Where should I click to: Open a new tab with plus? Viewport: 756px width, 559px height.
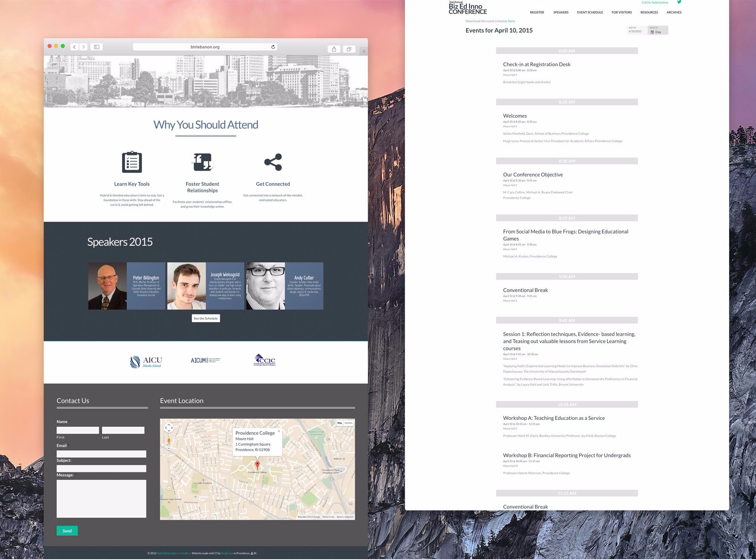pyautogui.click(x=364, y=51)
